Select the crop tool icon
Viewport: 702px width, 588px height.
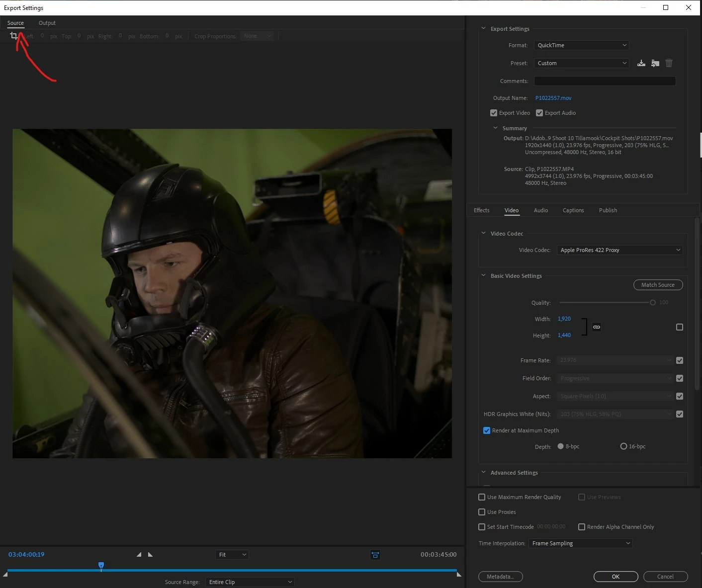[x=14, y=36]
